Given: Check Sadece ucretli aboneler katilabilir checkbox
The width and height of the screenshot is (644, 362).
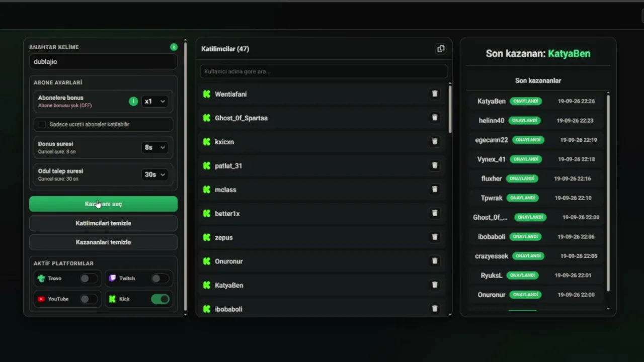Looking at the screenshot, I should (x=42, y=124).
